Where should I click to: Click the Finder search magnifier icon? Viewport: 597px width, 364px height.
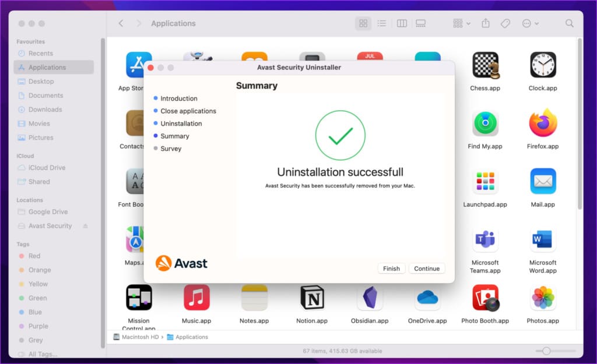(569, 23)
